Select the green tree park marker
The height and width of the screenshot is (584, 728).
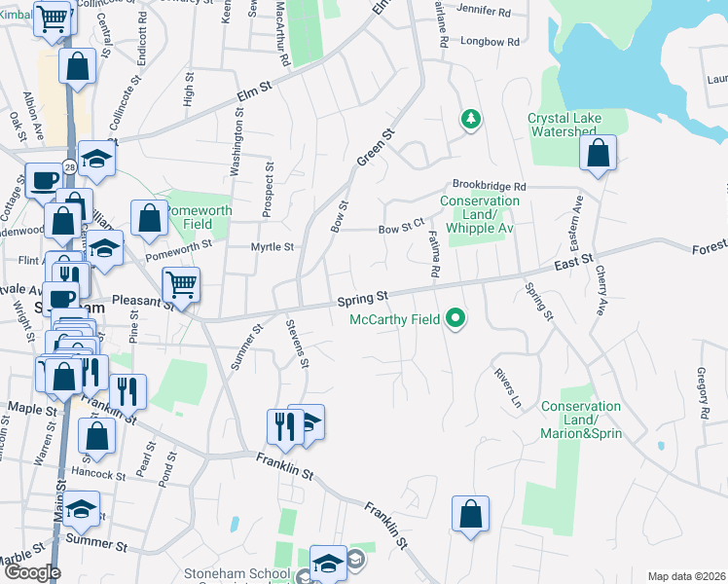(x=471, y=121)
